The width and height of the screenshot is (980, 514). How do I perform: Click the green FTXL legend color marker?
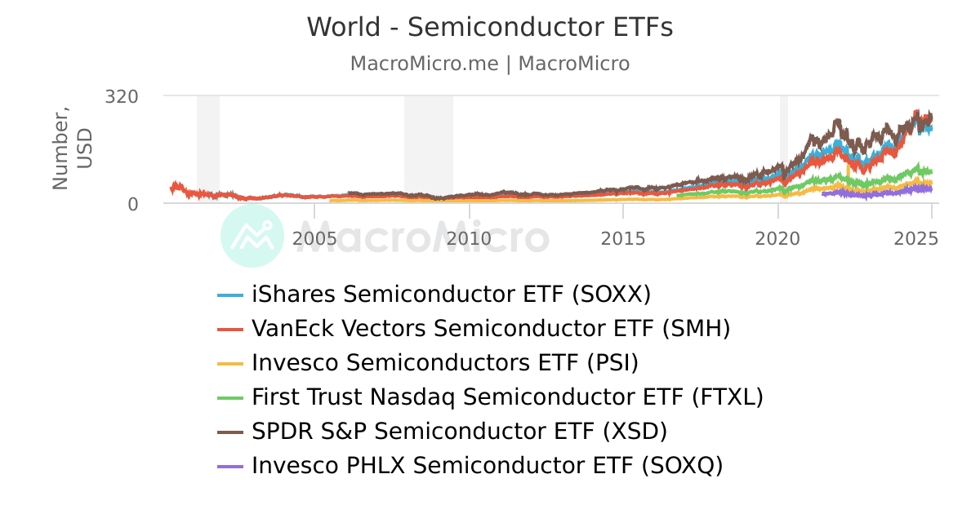pos(230,397)
